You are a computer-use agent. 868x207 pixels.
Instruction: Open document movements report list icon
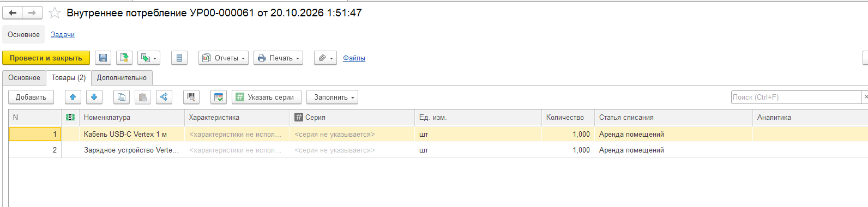point(179,58)
